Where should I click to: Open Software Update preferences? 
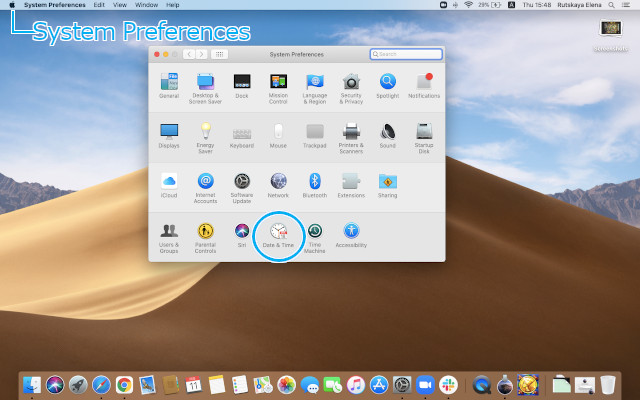242,188
